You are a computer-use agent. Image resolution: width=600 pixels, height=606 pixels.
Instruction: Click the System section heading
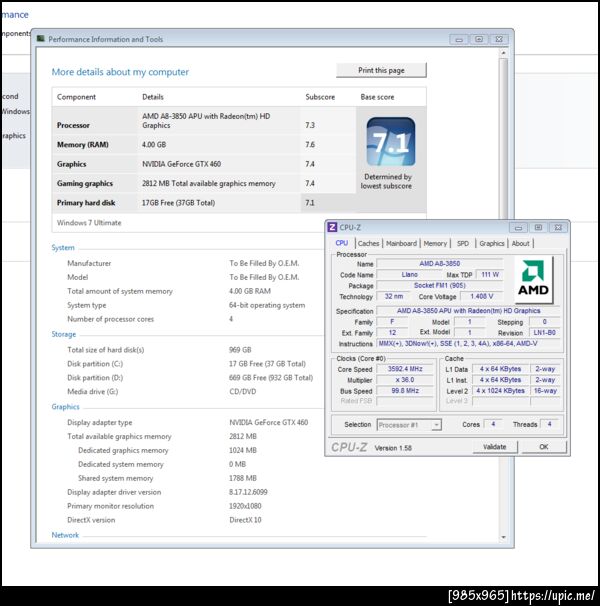63,248
